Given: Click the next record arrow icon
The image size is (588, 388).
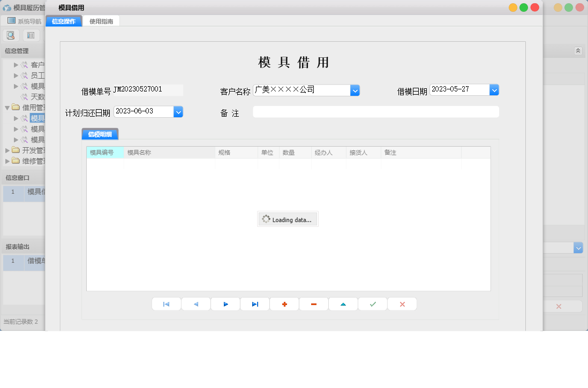Looking at the screenshot, I should tap(225, 303).
